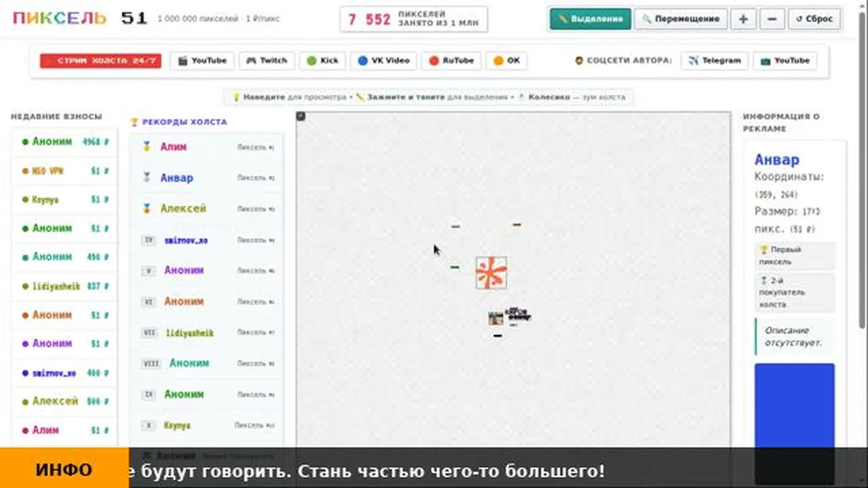Click the VIII rank badge in records

point(151,363)
